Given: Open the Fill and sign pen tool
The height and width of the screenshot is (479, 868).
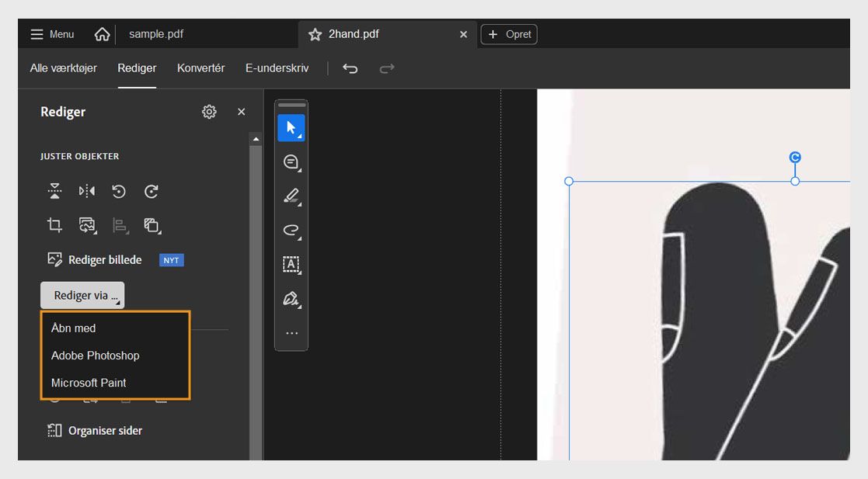Looking at the screenshot, I should coord(291,299).
